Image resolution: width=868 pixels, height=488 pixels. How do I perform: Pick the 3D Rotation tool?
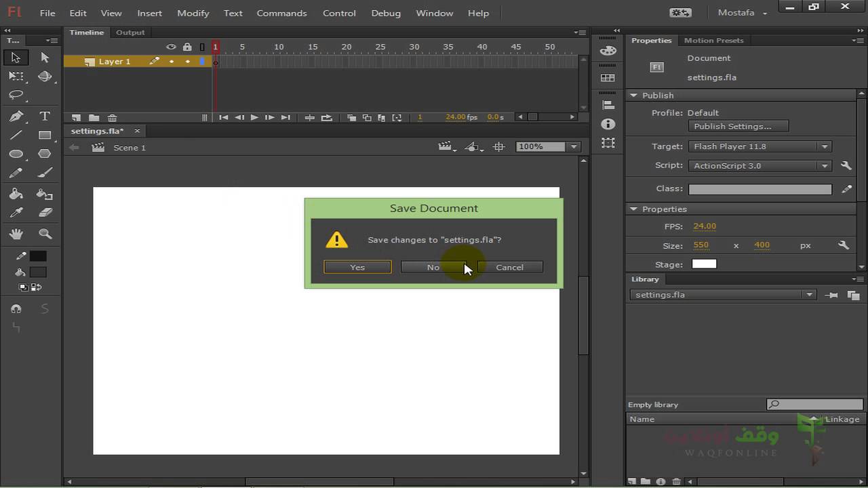45,77
